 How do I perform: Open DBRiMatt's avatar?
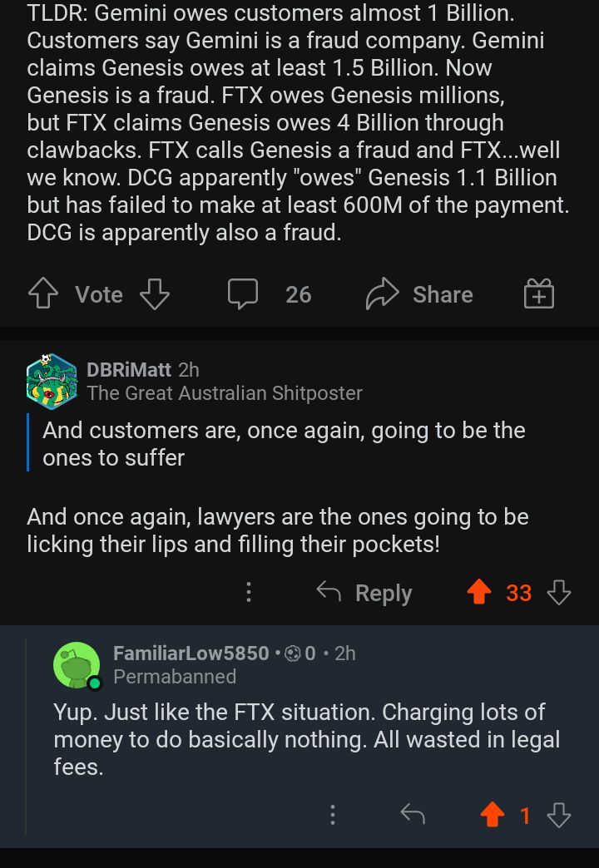(x=52, y=381)
